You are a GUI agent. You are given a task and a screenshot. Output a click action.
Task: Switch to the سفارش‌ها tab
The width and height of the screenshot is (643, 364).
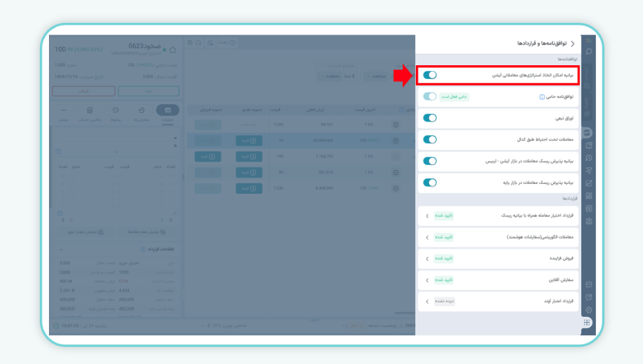pyautogui.click(x=142, y=111)
